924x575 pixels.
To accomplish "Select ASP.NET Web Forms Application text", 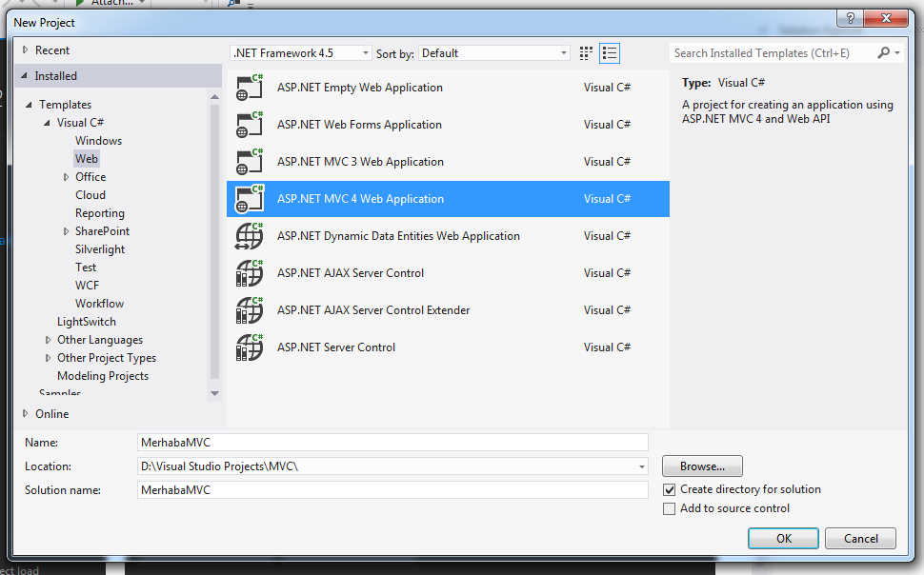I will pos(359,125).
